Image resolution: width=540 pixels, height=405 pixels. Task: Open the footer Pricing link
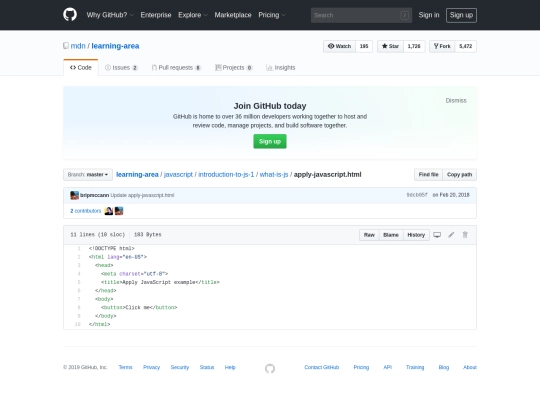[x=361, y=367]
